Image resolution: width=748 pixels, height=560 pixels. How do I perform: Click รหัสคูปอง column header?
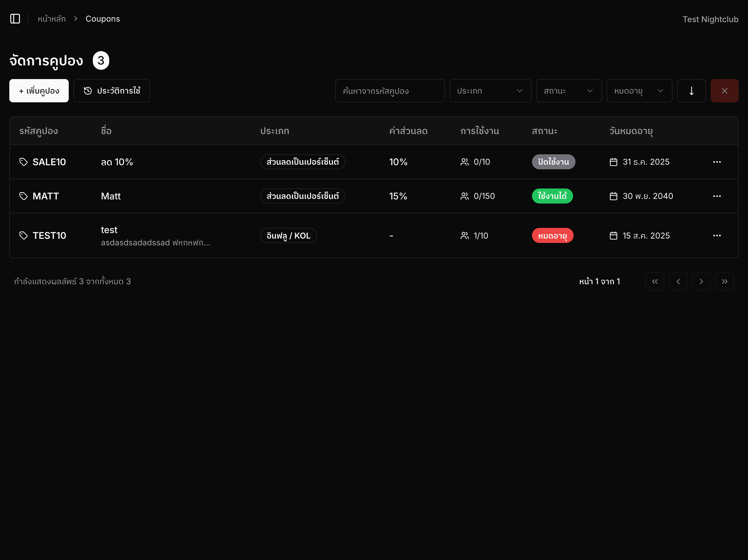39,131
